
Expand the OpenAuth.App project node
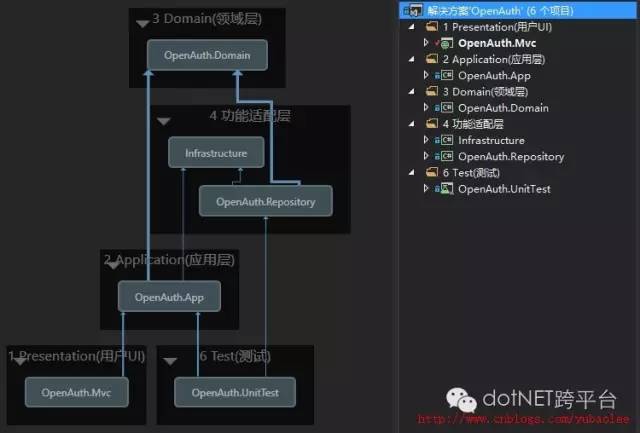point(426,75)
